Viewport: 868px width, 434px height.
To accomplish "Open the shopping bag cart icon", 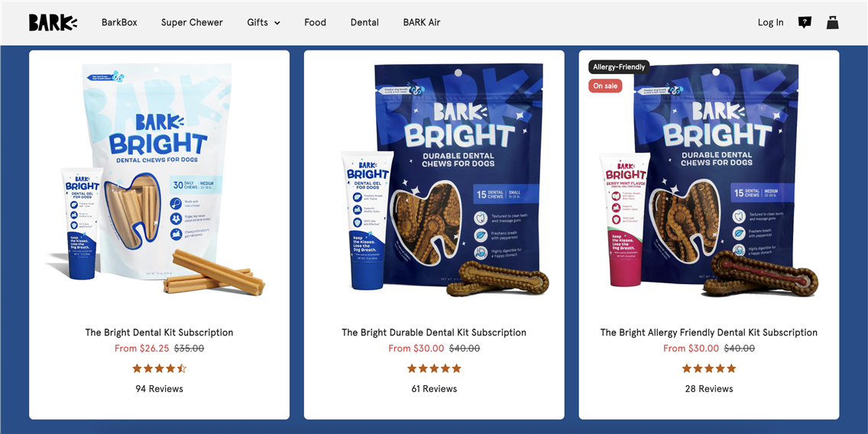I will [x=833, y=22].
